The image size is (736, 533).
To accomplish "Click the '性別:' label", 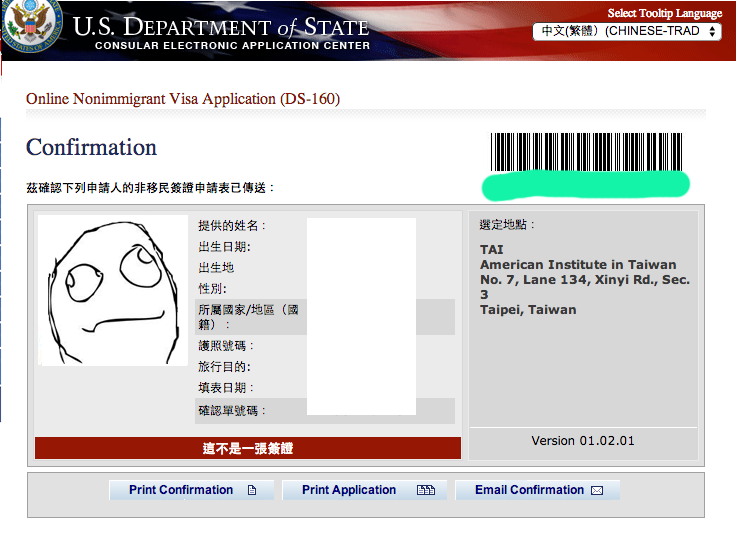I will [212, 289].
